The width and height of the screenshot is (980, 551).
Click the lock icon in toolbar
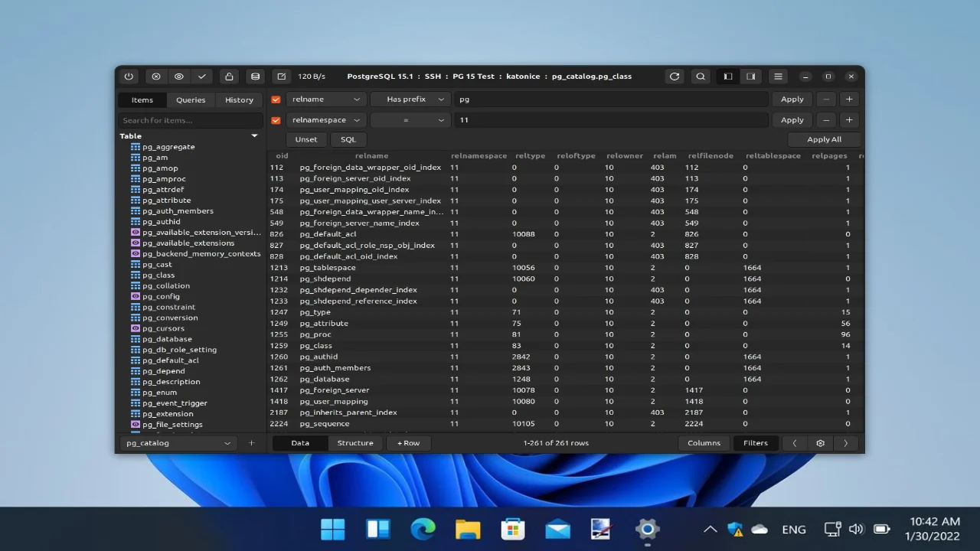[x=229, y=77]
